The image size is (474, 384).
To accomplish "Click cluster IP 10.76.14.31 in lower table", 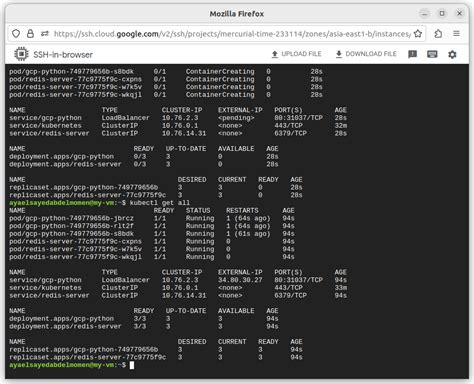I will pos(184,296).
